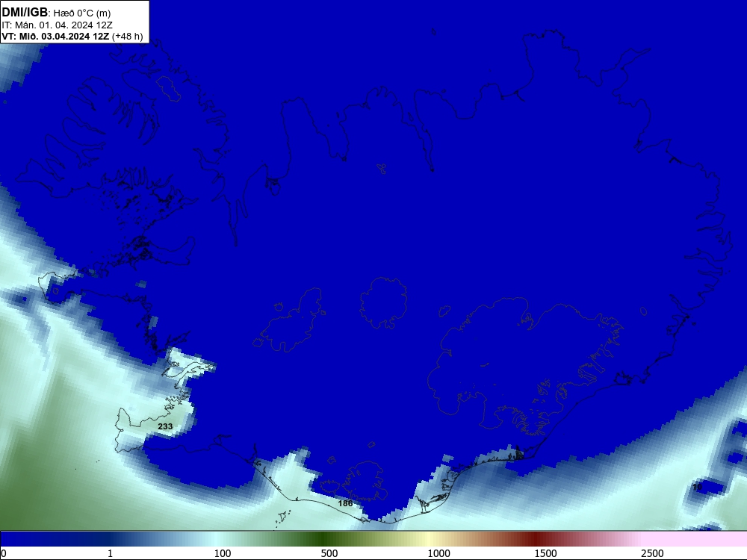
Task: Click the 'VT: Mið. 03.04.2024 12Z' valid time
Action: (55, 37)
